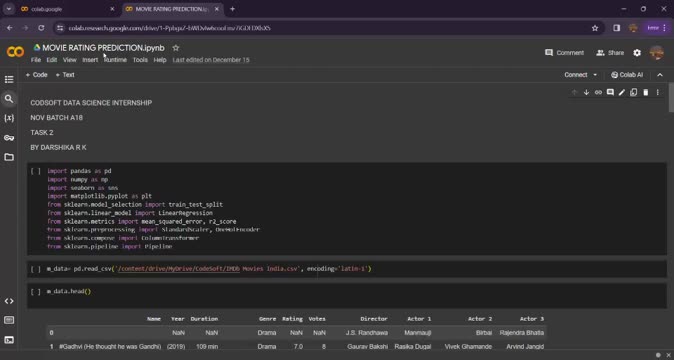Copy link to cell icon

click(598, 92)
